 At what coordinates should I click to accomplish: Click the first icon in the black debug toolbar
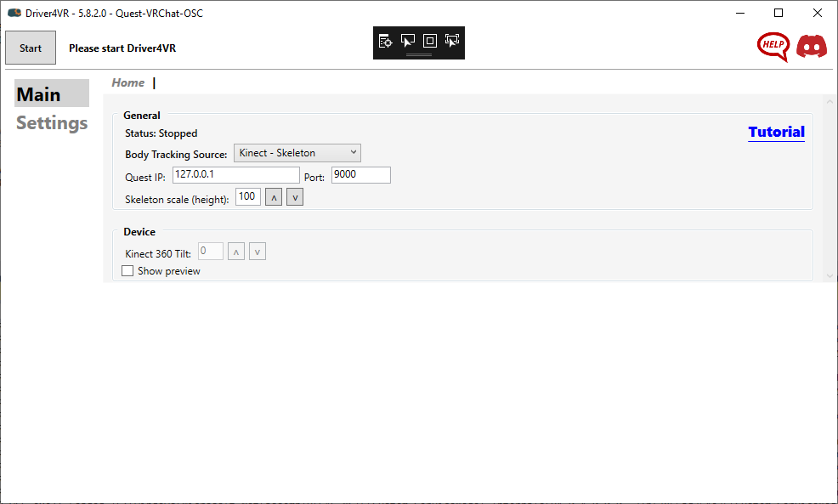tap(385, 41)
